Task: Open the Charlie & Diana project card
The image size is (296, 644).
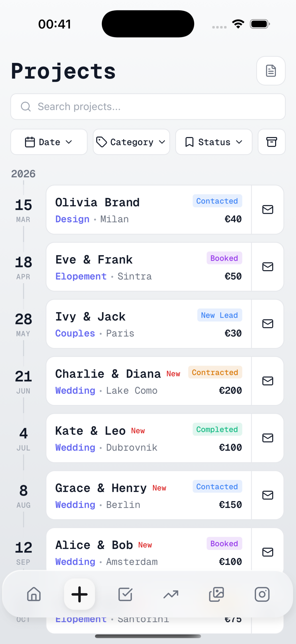Action: (148, 381)
